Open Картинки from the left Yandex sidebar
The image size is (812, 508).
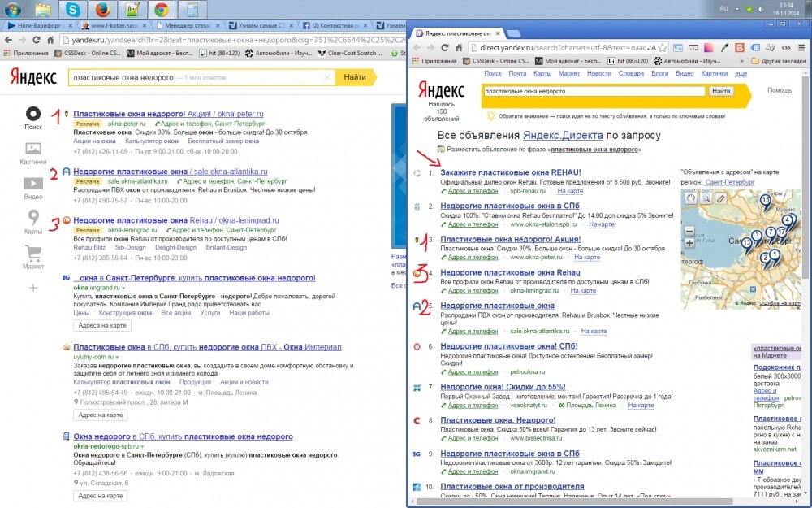tap(33, 149)
